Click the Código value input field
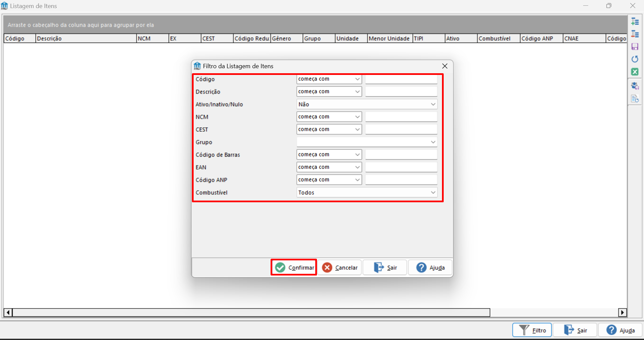The image size is (644, 340). click(401, 79)
